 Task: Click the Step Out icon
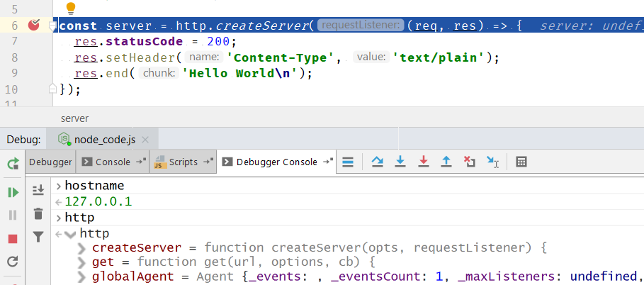446,162
